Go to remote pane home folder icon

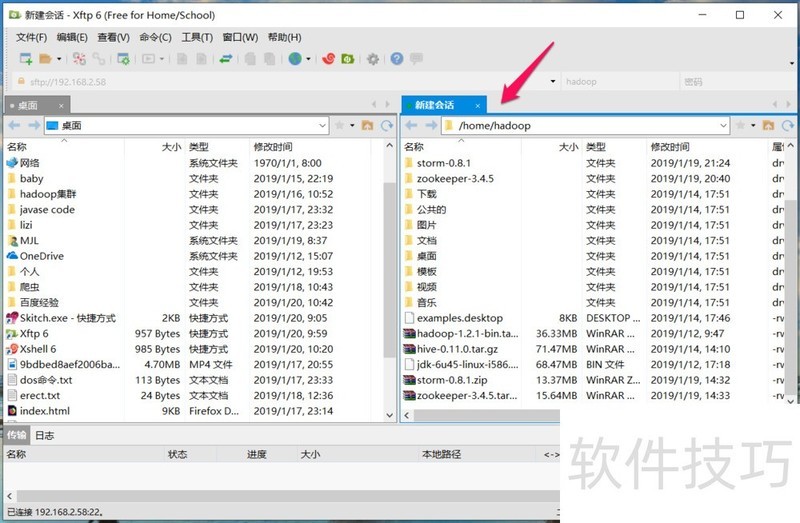[768, 125]
